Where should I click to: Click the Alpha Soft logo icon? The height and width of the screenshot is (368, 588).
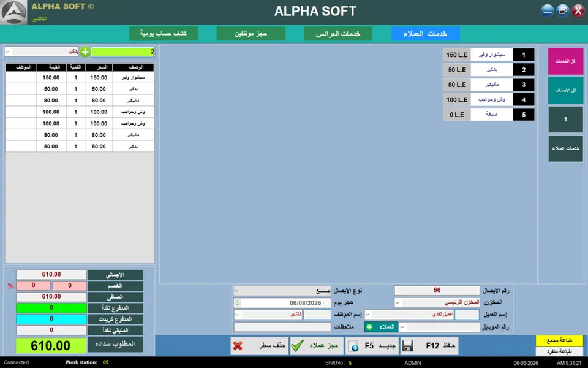pyautogui.click(x=13, y=12)
